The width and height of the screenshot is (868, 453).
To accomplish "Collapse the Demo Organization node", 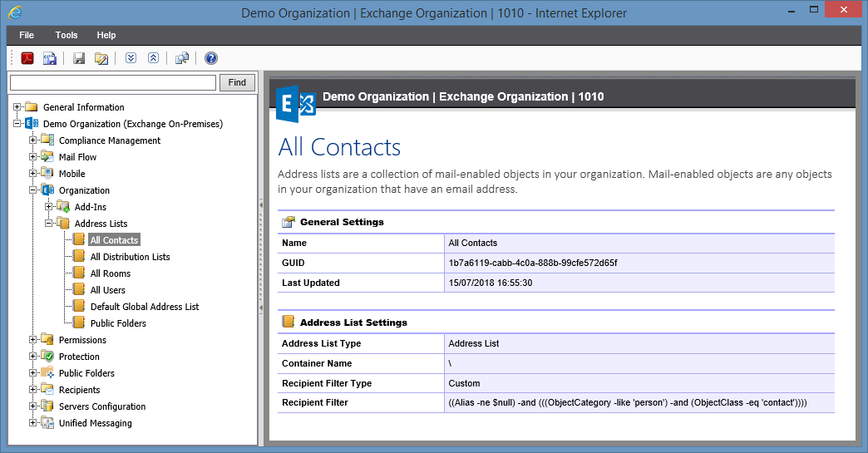I will tap(17, 123).
